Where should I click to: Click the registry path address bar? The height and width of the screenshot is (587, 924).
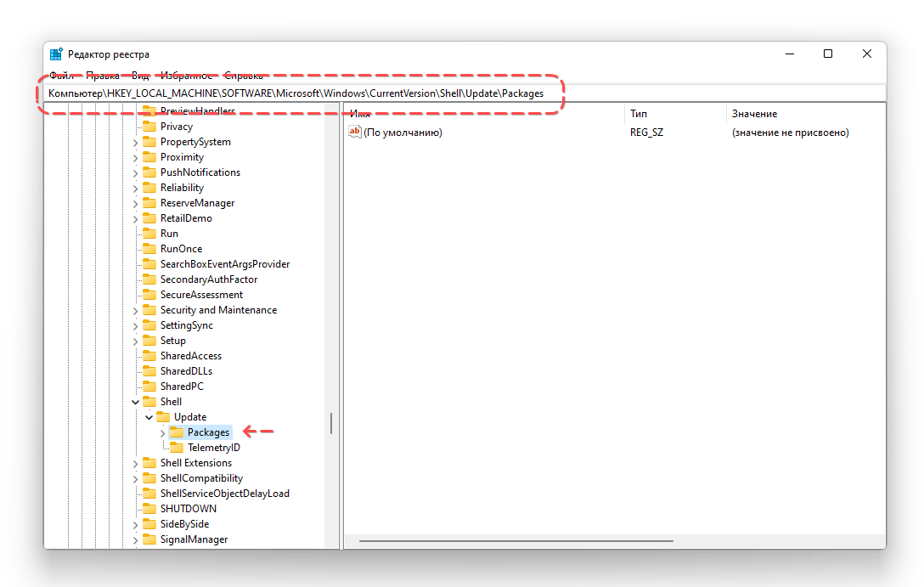point(465,93)
